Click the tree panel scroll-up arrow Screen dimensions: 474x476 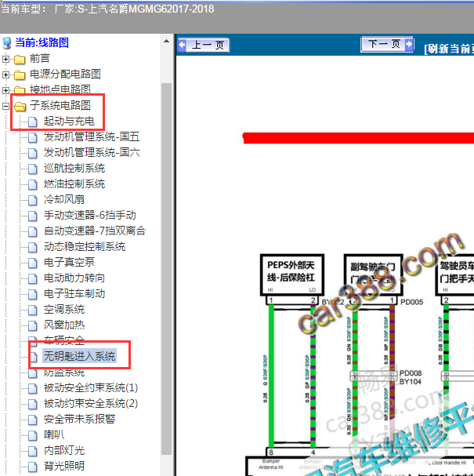(166, 41)
